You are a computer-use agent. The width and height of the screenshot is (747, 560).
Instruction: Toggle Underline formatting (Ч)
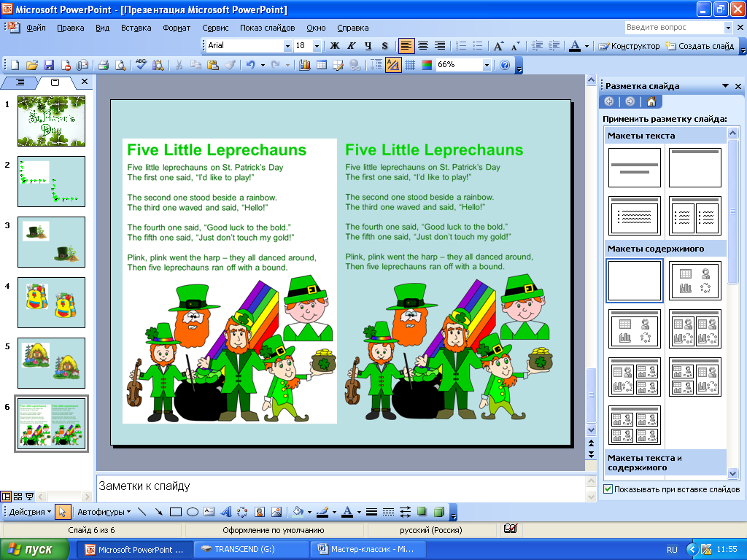pyautogui.click(x=368, y=46)
